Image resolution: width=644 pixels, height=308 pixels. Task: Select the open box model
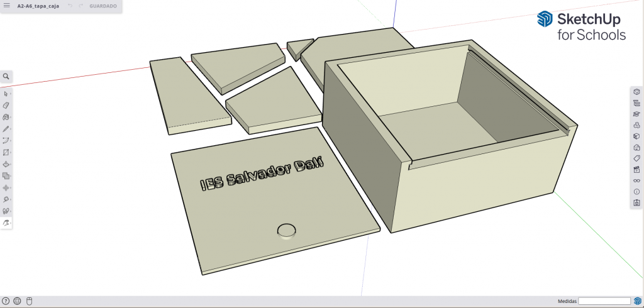click(450, 136)
